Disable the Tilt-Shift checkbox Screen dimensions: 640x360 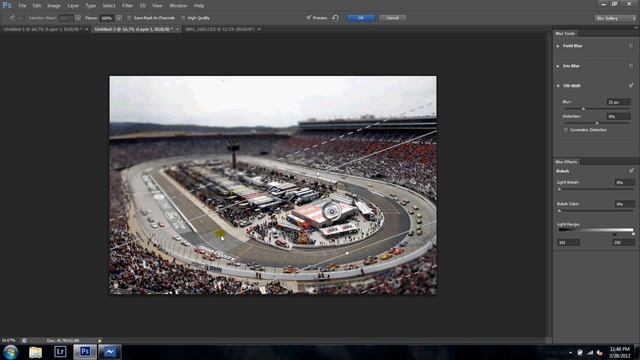(631, 85)
